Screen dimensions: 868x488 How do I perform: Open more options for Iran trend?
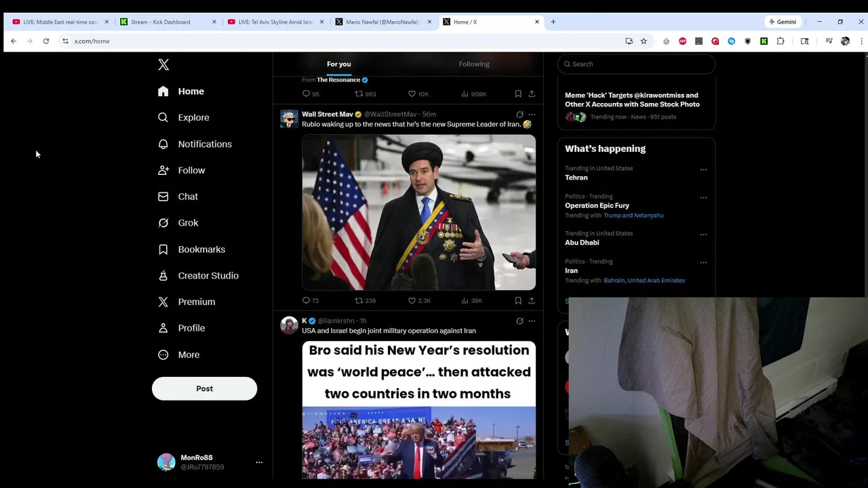tap(703, 263)
